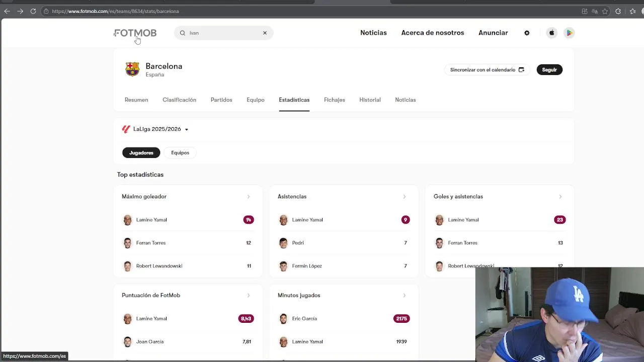The width and height of the screenshot is (644, 362).
Task: Open the Historial tab
Action: tap(370, 100)
